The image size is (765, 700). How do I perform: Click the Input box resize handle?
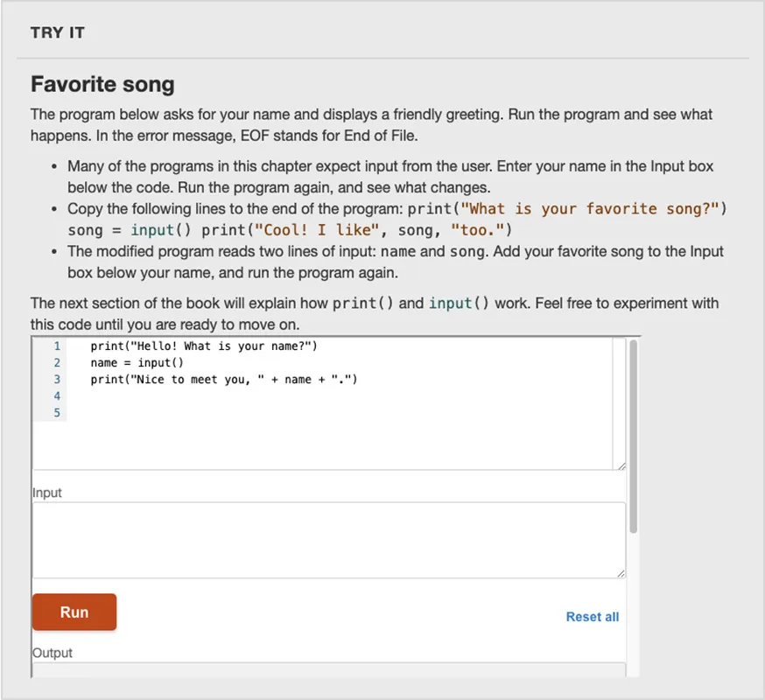click(622, 571)
